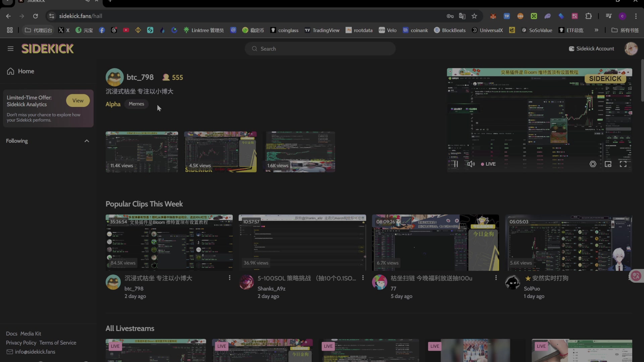The width and height of the screenshot is (644, 362).
Task: Open more options for the 77 clip
Action: pos(496,278)
